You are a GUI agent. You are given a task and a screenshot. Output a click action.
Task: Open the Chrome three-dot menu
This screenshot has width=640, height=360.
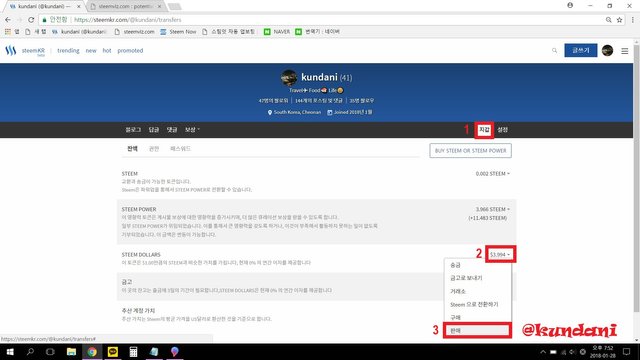click(x=633, y=20)
